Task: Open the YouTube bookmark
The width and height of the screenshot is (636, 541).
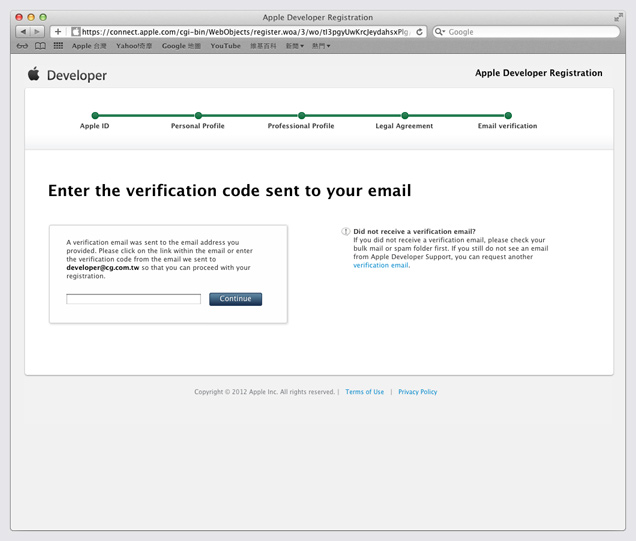Action: click(226, 46)
